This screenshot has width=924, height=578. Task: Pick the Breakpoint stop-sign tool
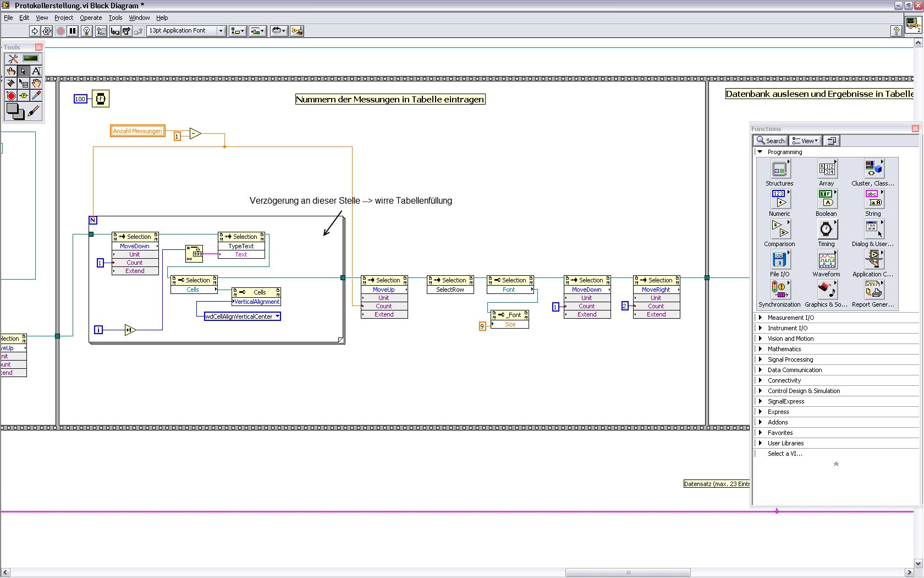click(11, 96)
